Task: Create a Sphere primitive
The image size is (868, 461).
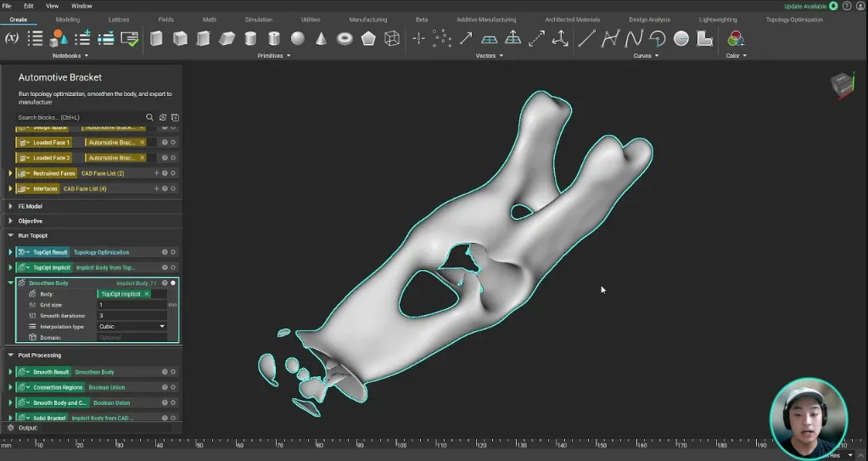Action: (x=298, y=38)
